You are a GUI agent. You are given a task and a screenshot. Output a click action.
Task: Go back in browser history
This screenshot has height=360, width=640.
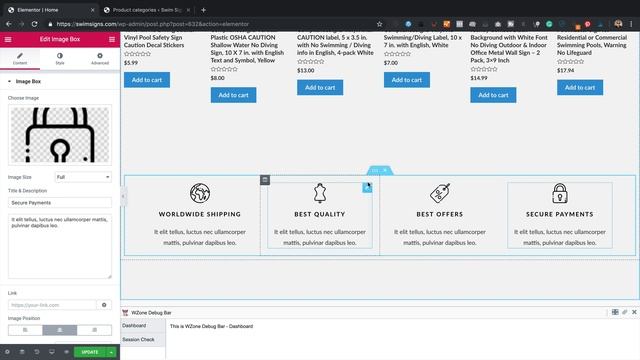(9, 24)
